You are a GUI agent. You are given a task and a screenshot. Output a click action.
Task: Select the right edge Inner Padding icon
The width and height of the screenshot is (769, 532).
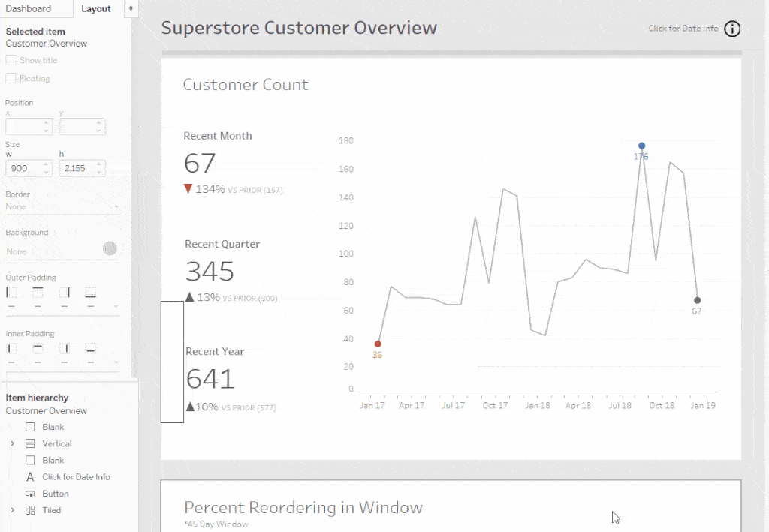pyautogui.click(x=65, y=348)
